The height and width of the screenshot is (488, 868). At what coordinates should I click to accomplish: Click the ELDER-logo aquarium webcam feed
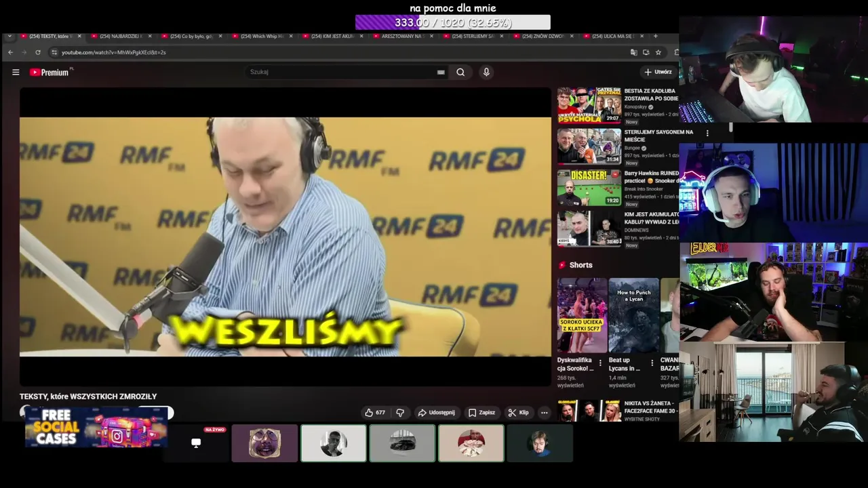774,292
